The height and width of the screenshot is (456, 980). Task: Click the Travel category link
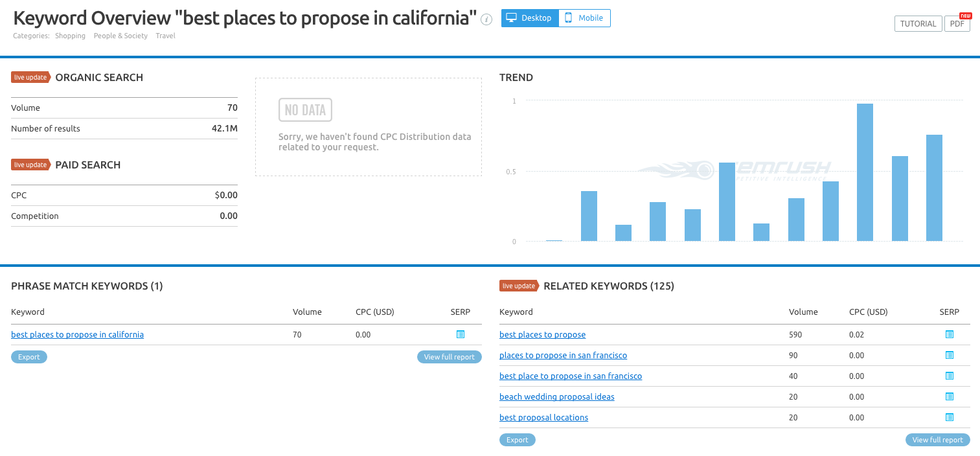pos(165,36)
